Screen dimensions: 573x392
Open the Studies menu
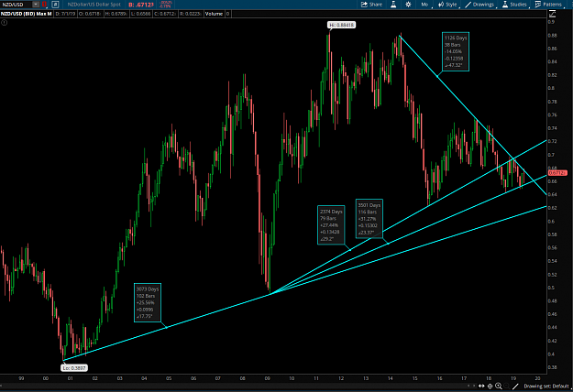click(x=515, y=5)
